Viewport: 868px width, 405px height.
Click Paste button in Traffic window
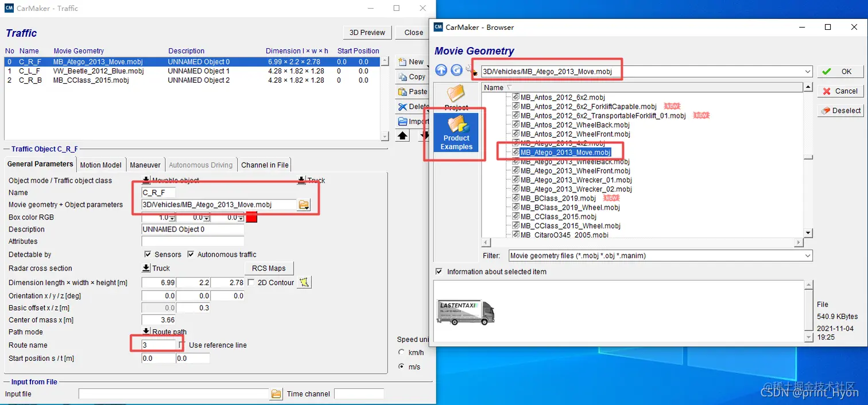coord(411,91)
